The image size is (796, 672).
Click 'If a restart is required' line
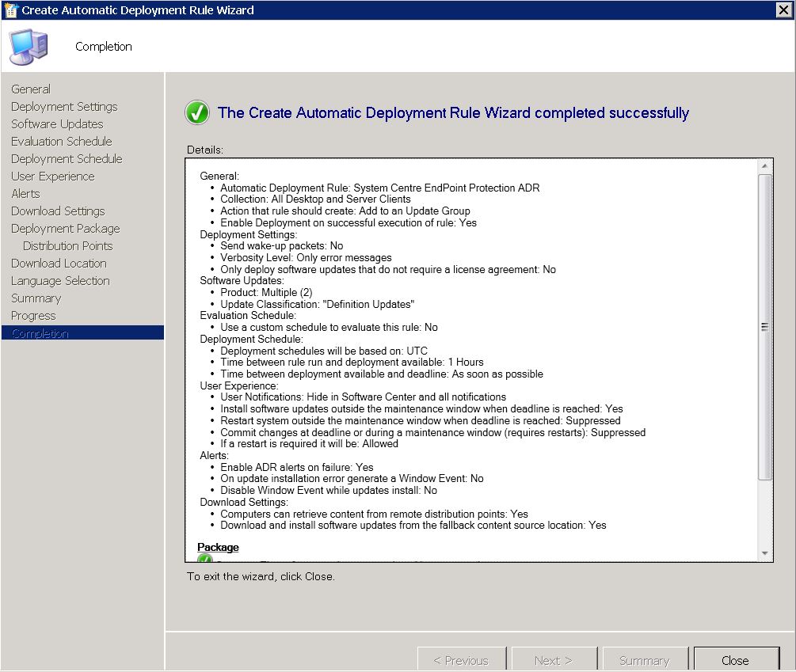click(x=309, y=444)
